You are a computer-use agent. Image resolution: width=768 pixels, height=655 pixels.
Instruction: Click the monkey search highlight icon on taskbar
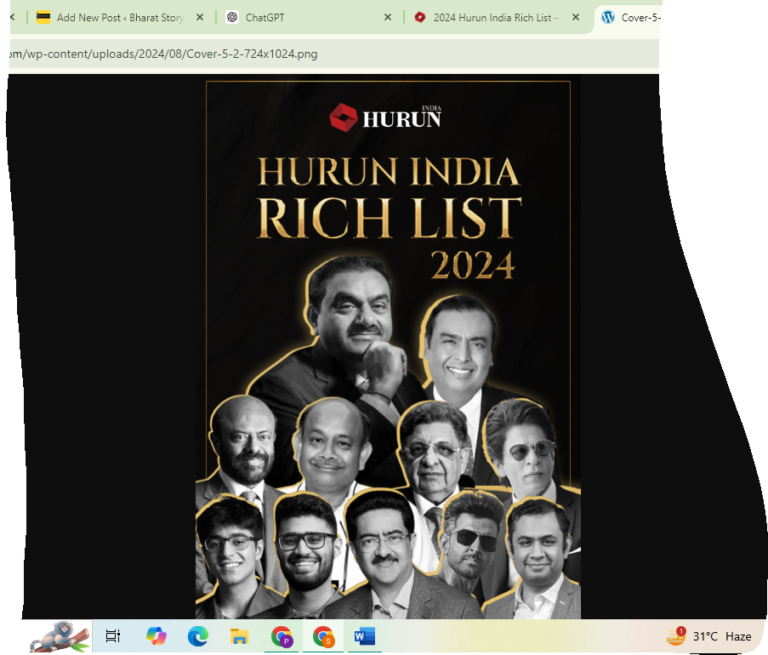pyautogui.click(x=60, y=636)
